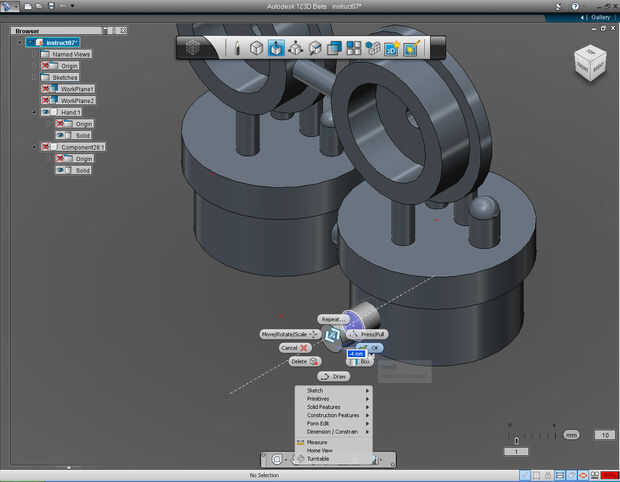
Task: Collapse the instruct07 root node expander
Action: (x=20, y=42)
